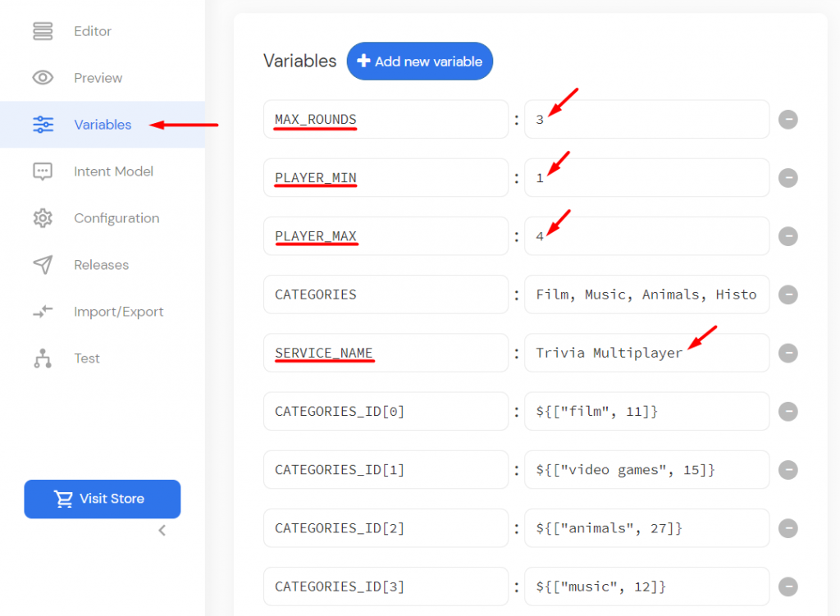Click the Add new variable button
This screenshot has width=840, height=616.
point(420,61)
